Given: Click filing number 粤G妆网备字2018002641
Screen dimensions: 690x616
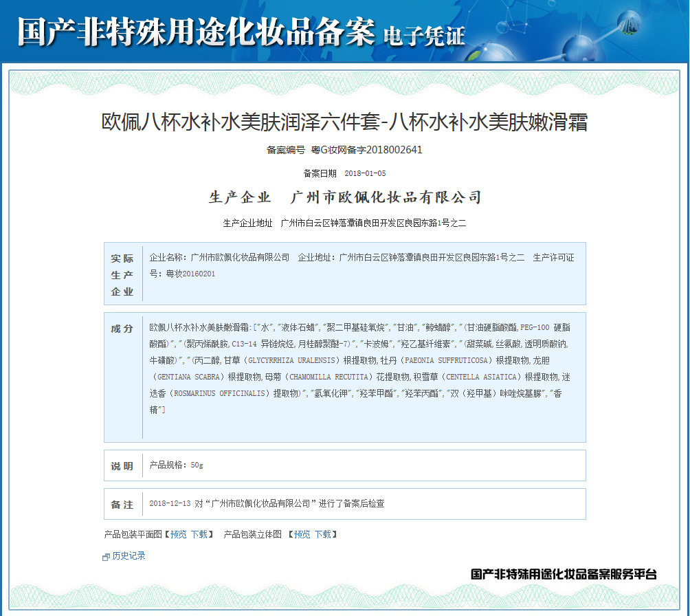Looking at the screenshot, I should coord(366,150).
